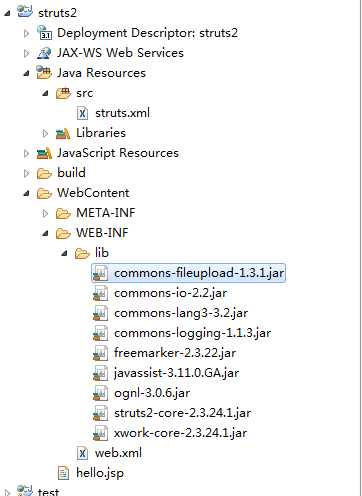The image size is (362, 496).
Task: Select the src label
Action: [x=84, y=93]
